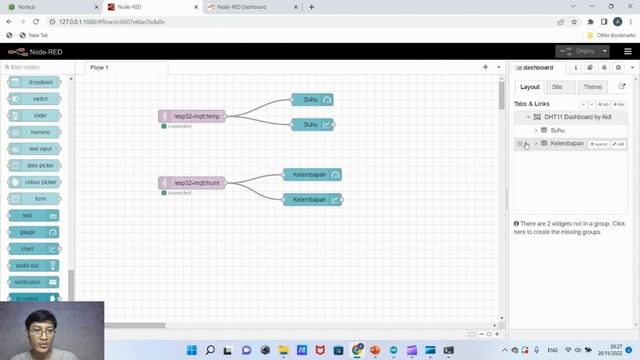
Task: Open a new browser tab
Action: [x=311, y=7]
